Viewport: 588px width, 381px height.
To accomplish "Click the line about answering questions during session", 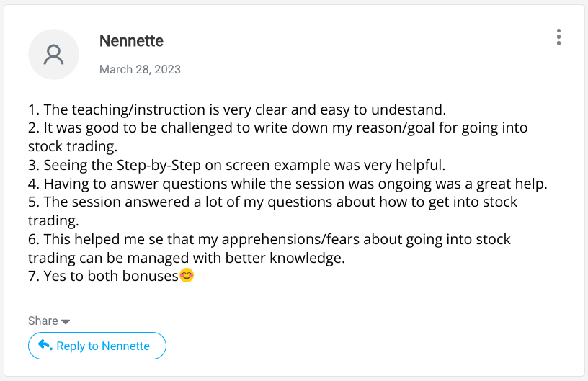I will click(288, 184).
